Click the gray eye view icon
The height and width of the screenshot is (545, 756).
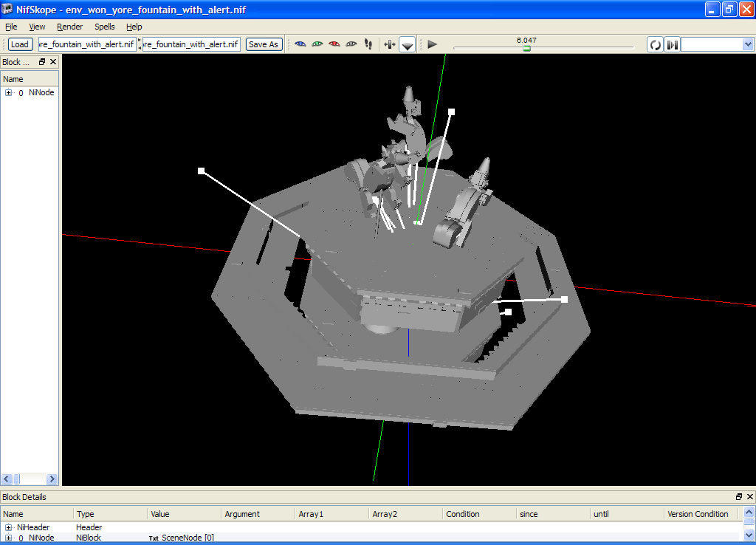click(x=351, y=44)
